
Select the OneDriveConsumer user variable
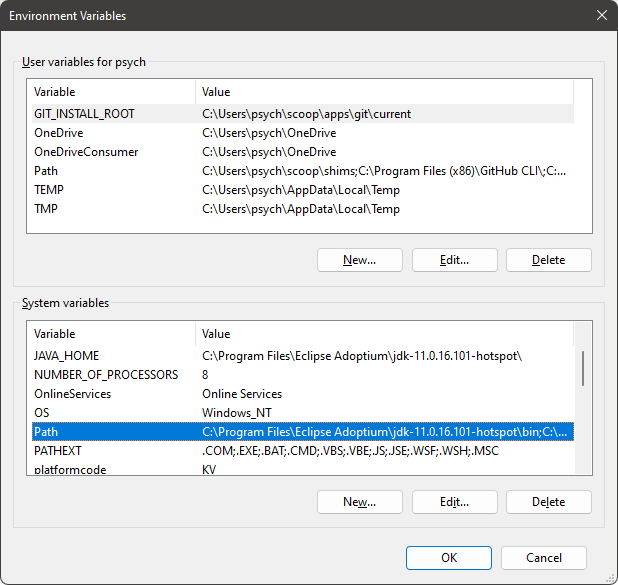303,152
